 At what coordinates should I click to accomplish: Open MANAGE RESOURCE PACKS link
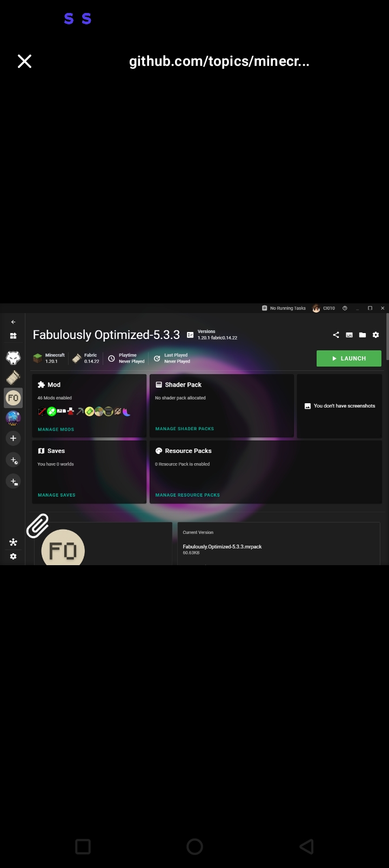coord(187,495)
